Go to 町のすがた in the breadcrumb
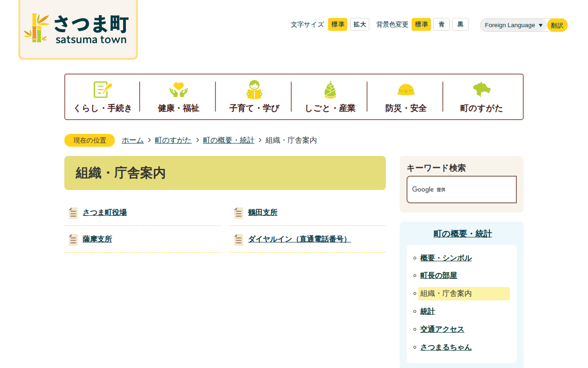588x368 pixels. (173, 140)
